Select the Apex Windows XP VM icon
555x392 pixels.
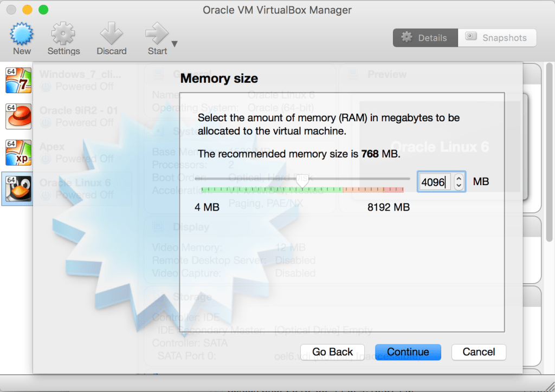18,153
